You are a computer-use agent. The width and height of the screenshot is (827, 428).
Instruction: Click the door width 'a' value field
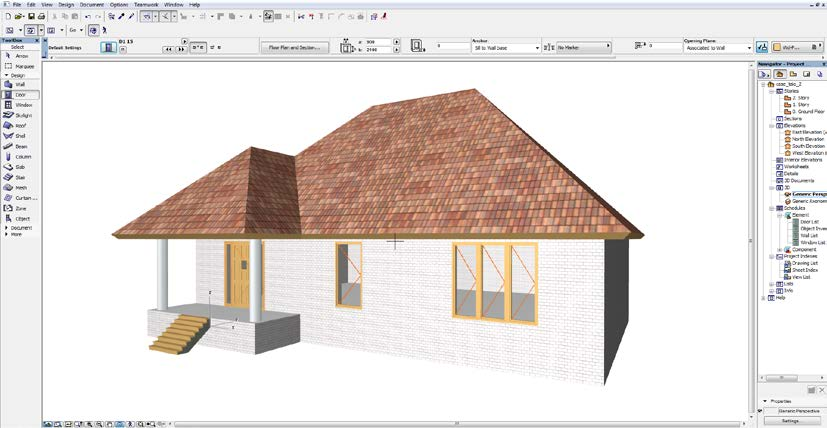379,42
